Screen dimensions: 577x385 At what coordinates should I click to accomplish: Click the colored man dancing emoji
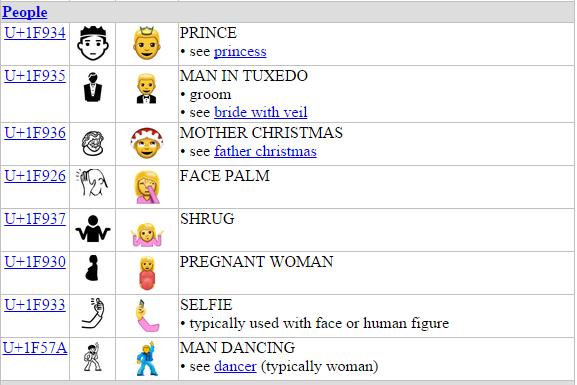coord(148,358)
